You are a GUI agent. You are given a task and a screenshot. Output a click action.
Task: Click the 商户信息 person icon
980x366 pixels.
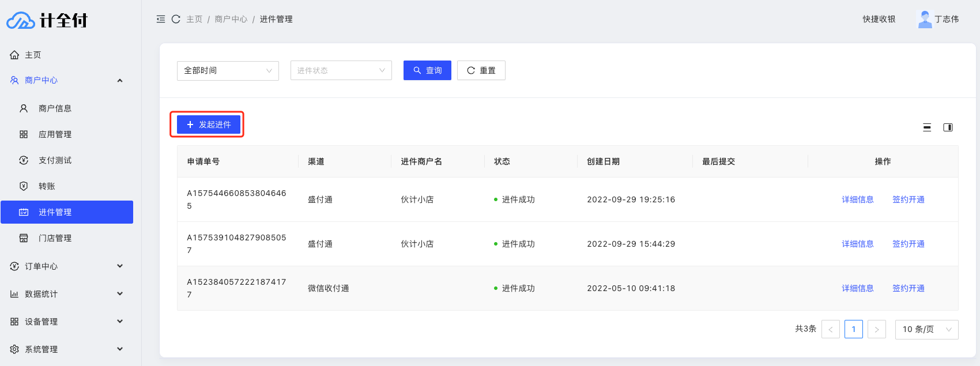click(24, 108)
